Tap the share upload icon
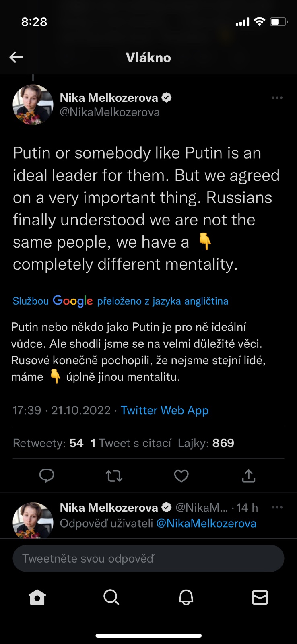The height and width of the screenshot is (644, 297). [249, 476]
